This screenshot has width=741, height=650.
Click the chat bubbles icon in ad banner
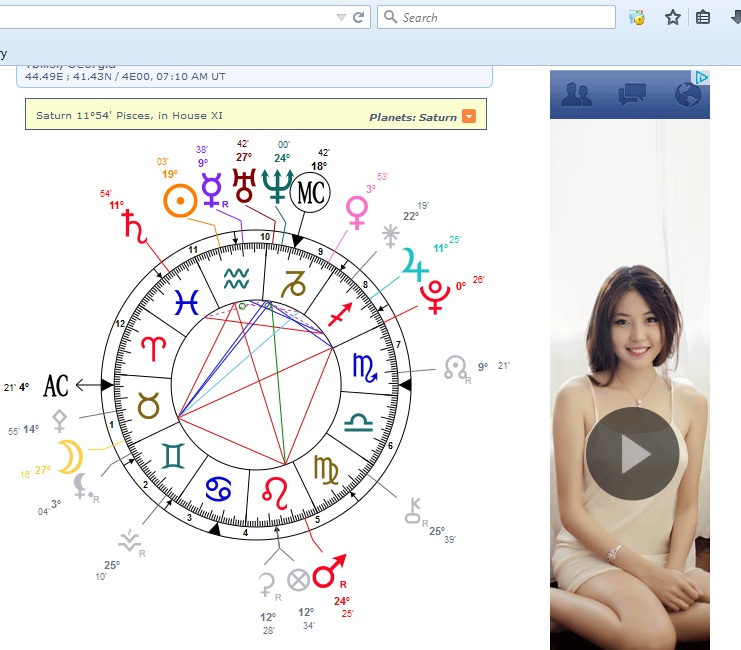pos(632,94)
